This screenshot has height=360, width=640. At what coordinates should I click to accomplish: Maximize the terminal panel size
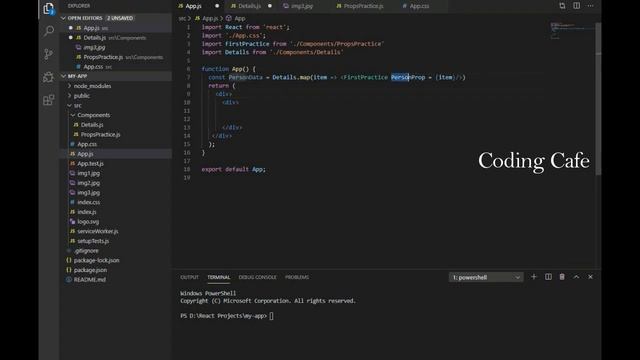576,277
